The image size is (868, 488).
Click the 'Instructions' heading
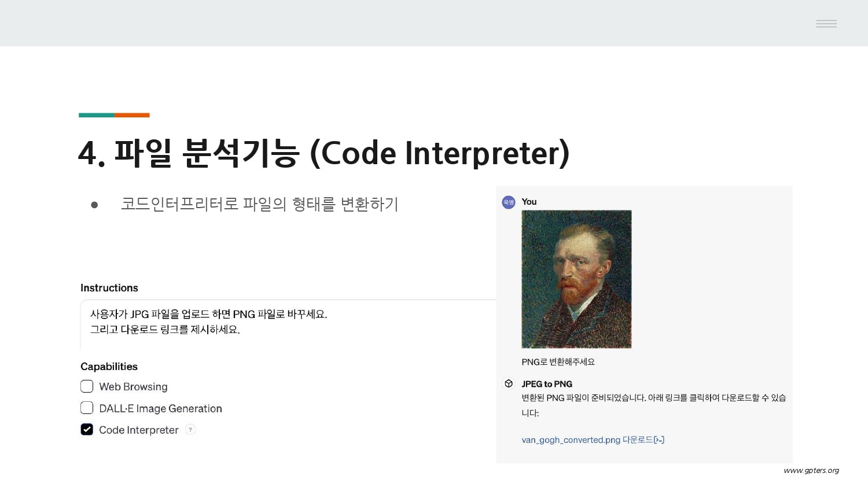click(109, 288)
